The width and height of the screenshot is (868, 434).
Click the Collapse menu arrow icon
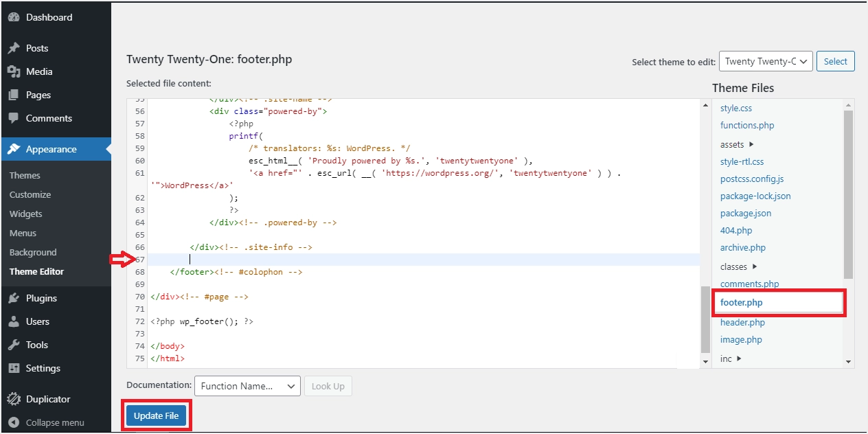14,422
